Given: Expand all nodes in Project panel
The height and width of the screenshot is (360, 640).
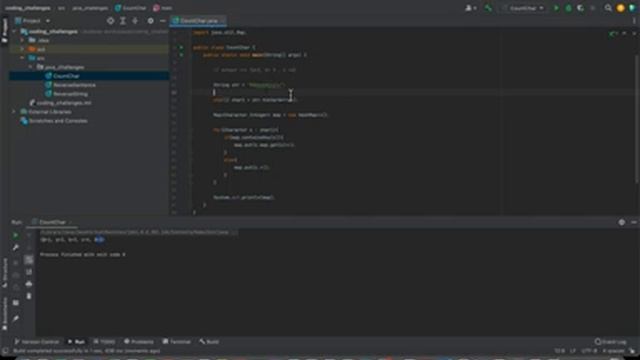Looking at the screenshot, I should [123, 20].
